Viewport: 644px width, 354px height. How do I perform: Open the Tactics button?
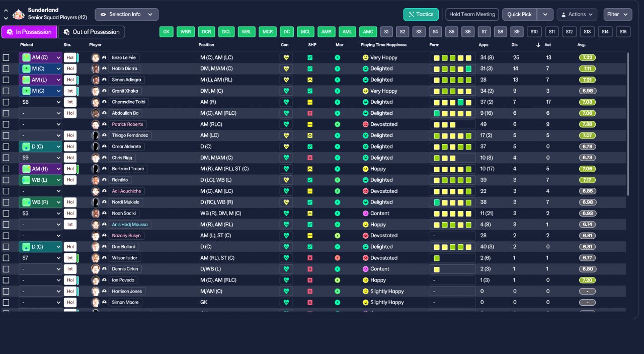421,14
